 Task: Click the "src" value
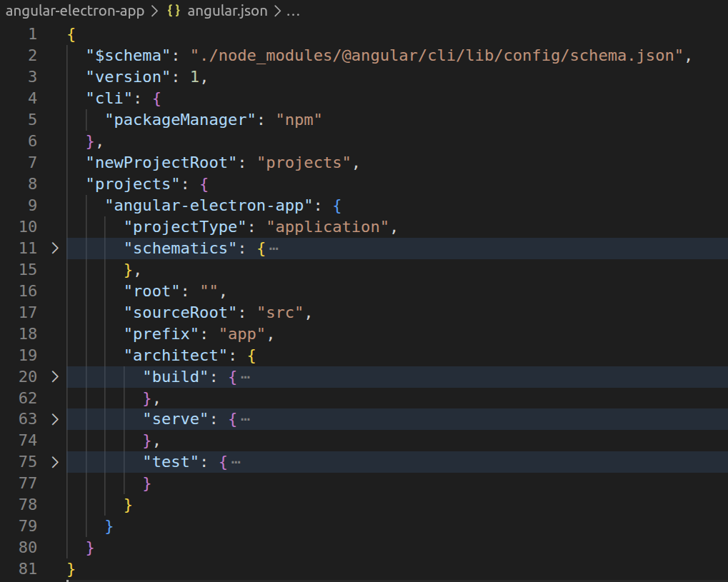point(281,312)
